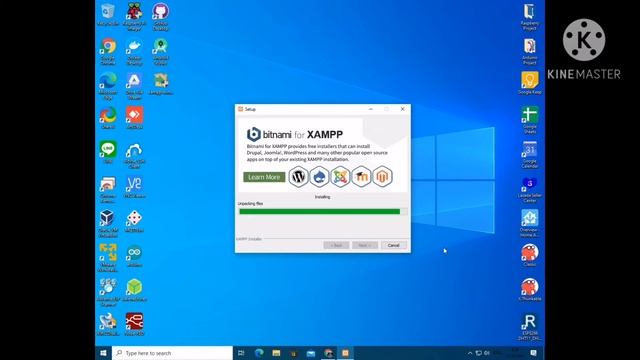Open the Oracle VM VirtualBox cube icon
The image size is (640, 360).
(108, 219)
